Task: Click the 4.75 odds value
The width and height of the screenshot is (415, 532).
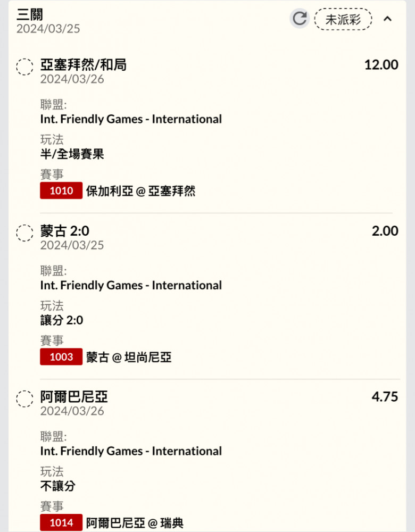Action: click(x=385, y=397)
